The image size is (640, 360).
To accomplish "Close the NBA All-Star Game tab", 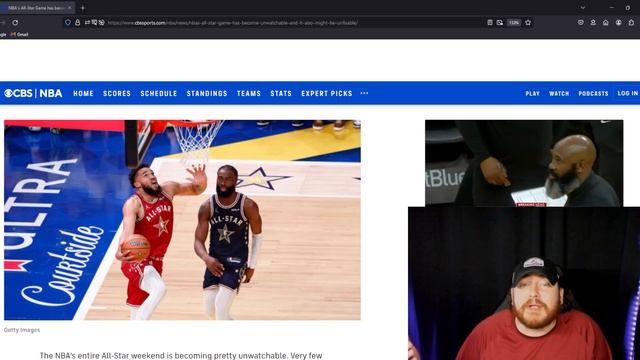I will 69,8.
